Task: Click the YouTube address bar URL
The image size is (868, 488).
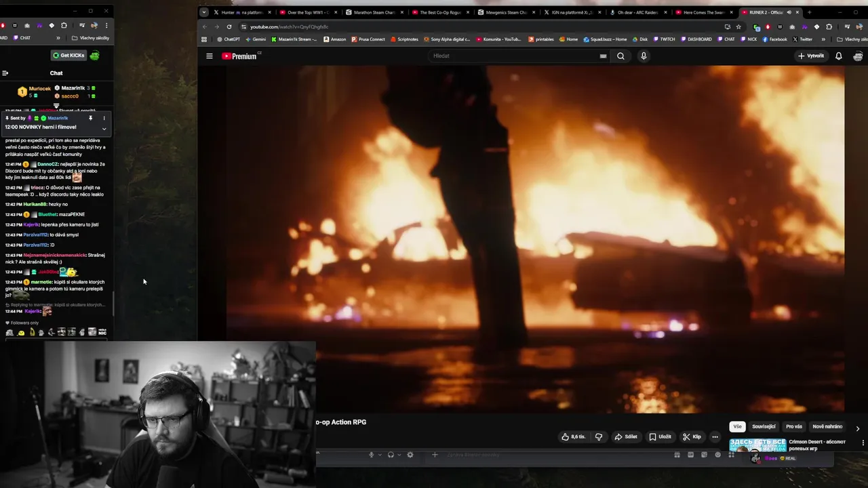Action: click(x=289, y=27)
